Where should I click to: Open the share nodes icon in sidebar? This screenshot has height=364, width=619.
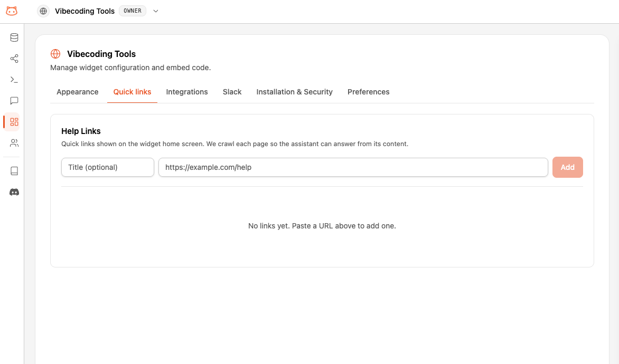click(14, 59)
